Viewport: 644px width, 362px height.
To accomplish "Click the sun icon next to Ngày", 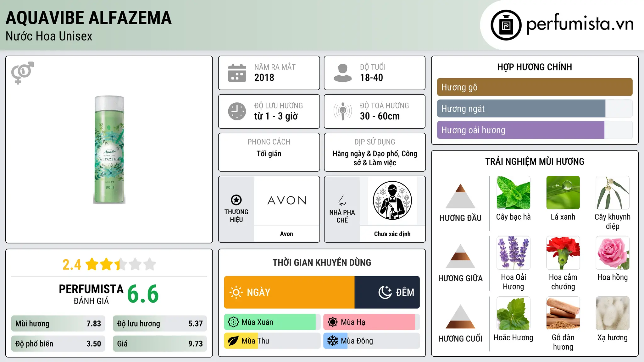I will [x=236, y=292].
